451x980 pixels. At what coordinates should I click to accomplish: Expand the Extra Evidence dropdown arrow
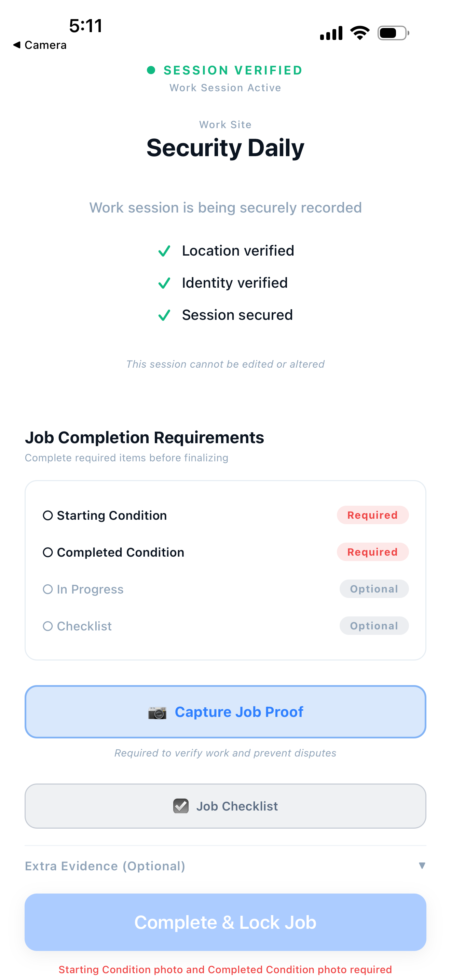point(422,866)
